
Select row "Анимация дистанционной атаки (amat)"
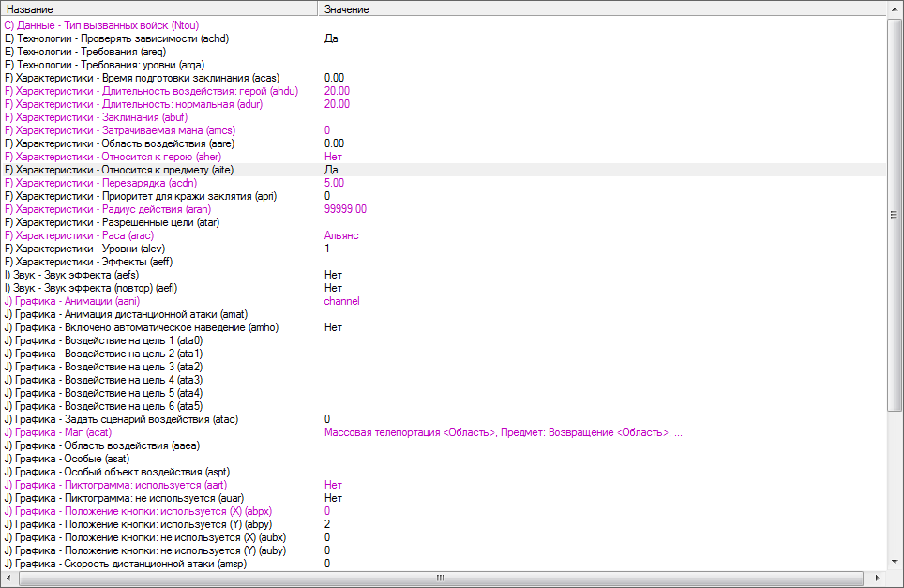coord(444,314)
